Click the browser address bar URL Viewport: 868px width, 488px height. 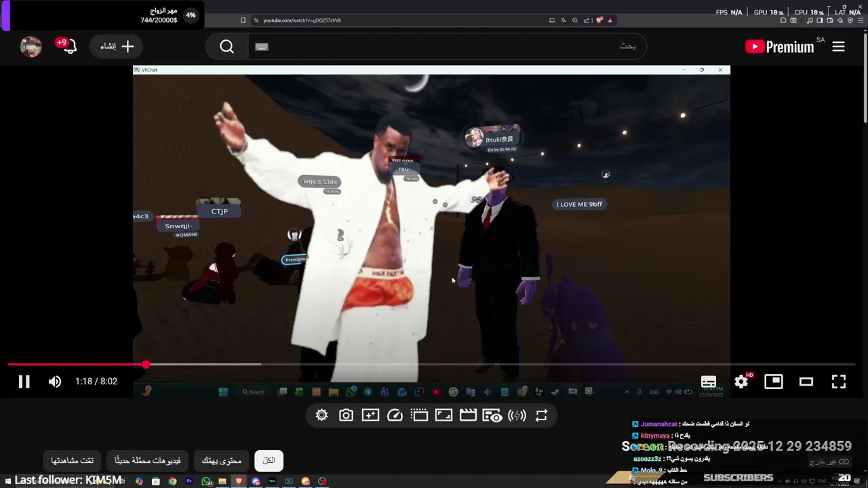pos(302,20)
